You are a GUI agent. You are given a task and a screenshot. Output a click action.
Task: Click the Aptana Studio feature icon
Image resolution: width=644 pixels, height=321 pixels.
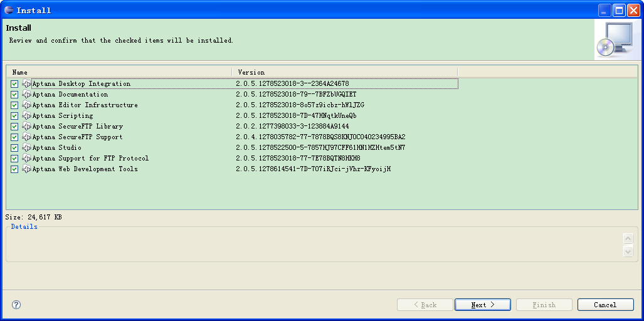(27, 148)
